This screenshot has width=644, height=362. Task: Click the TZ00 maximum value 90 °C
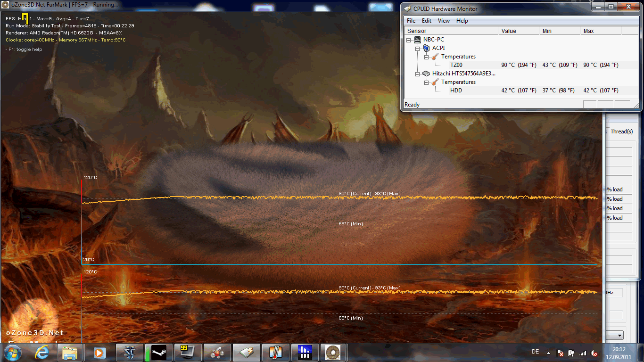point(601,65)
